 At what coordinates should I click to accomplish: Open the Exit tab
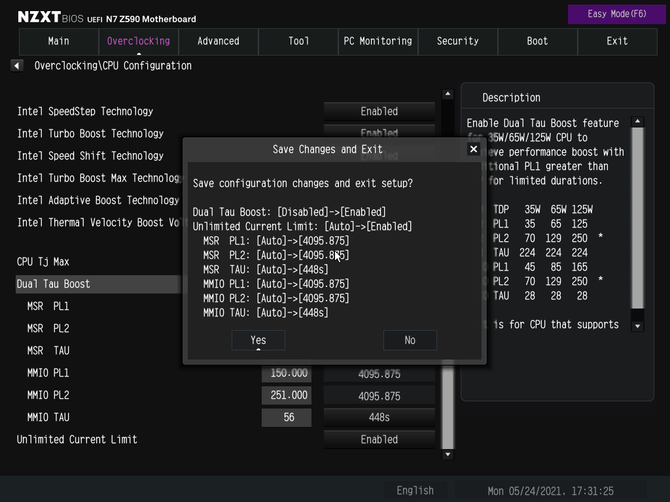tap(617, 41)
